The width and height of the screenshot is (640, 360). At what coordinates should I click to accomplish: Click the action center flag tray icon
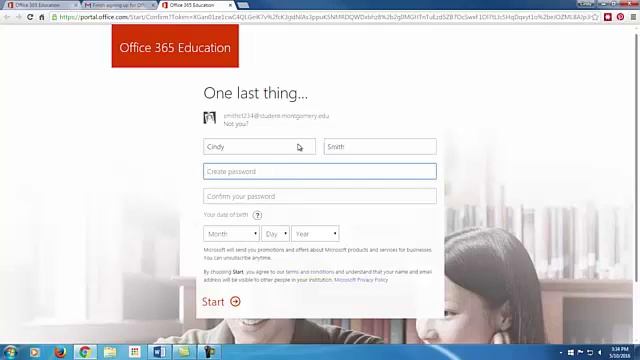coord(580,352)
